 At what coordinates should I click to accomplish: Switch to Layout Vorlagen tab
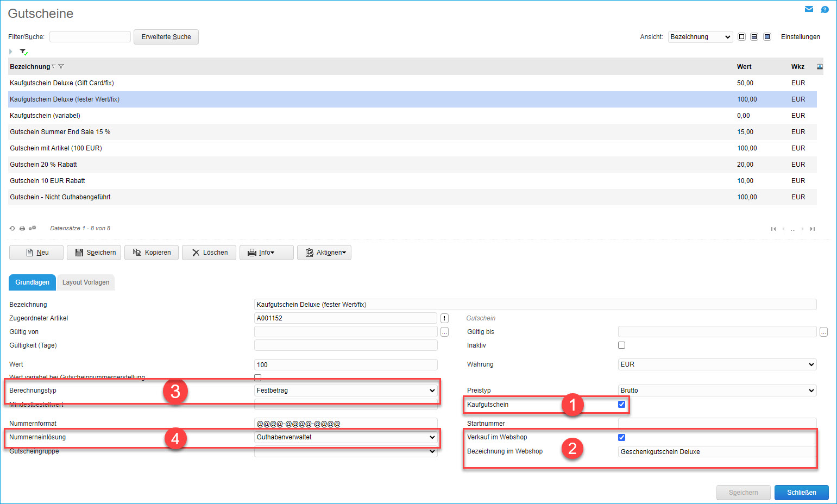(86, 282)
